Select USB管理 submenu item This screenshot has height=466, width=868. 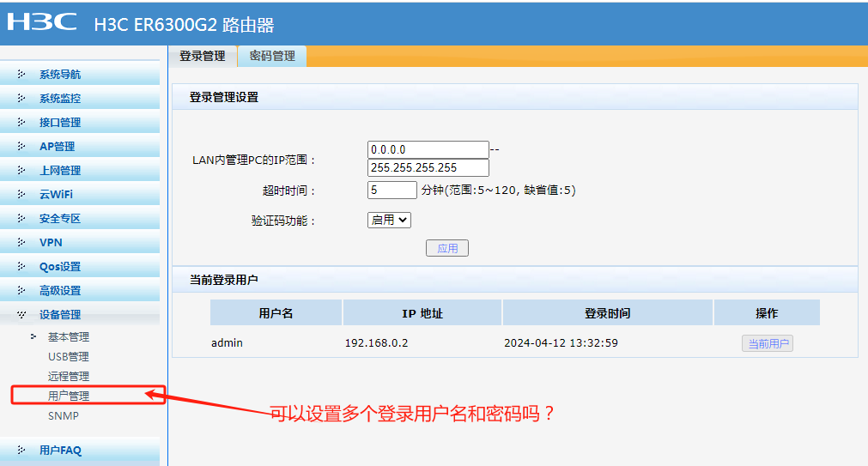pyautogui.click(x=69, y=356)
